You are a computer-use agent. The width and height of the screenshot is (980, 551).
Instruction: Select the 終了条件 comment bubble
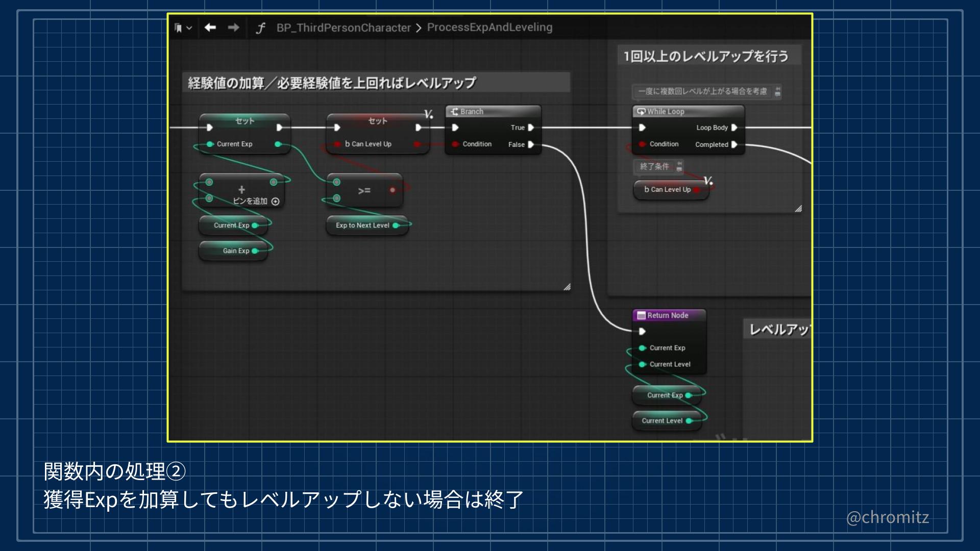point(654,166)
